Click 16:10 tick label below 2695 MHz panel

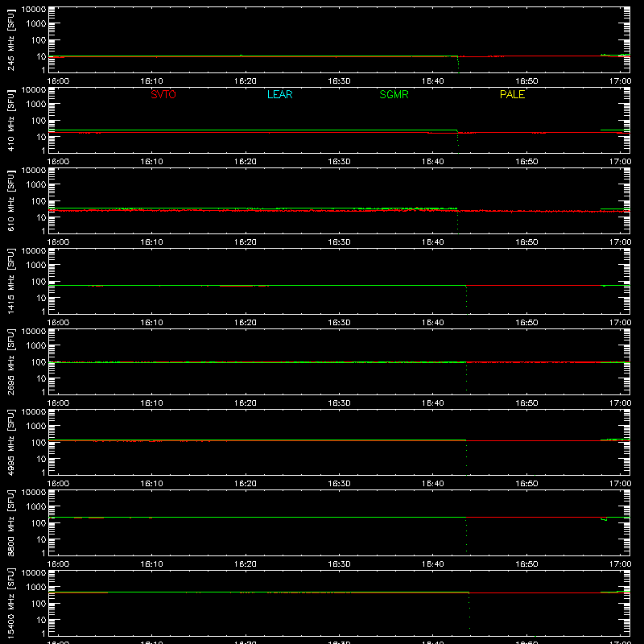coord(152,403)
